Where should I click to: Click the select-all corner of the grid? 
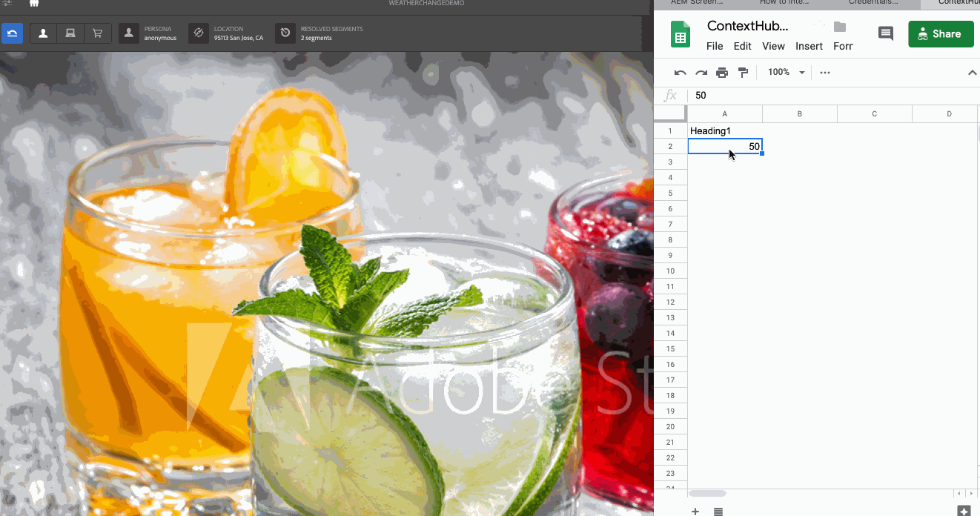[x=670, y=113]
